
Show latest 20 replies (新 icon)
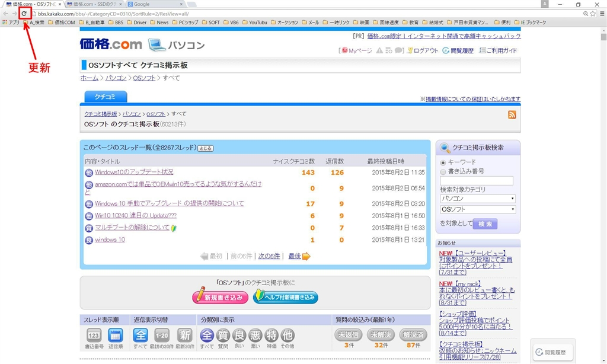[185, 335]
